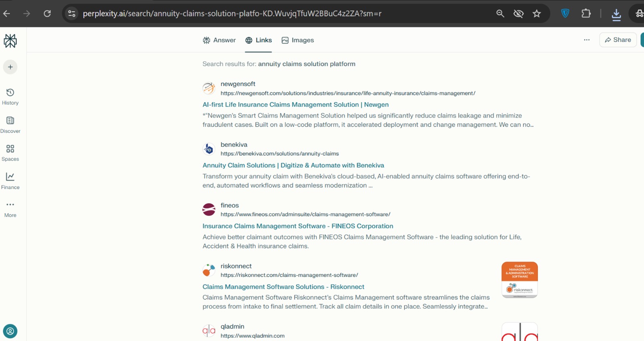Image resolution: width=644 pixels, height=341 pixels.
Task: Open Discover in the sidebar
Action: tap(10, 125)
